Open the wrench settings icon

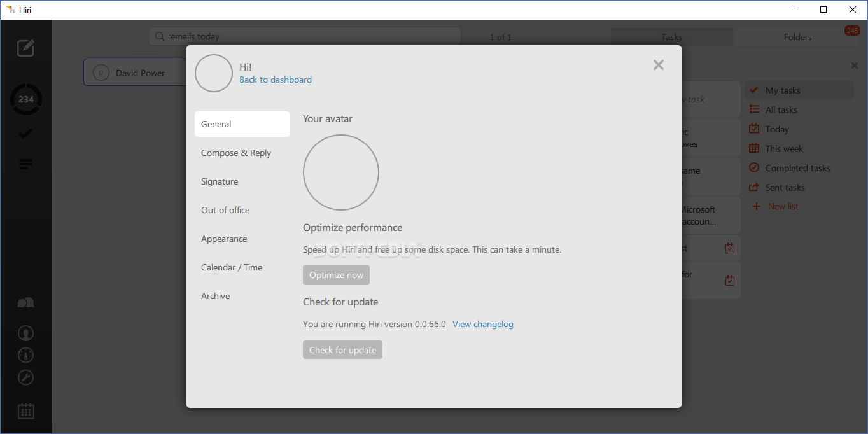pos(25,377)
